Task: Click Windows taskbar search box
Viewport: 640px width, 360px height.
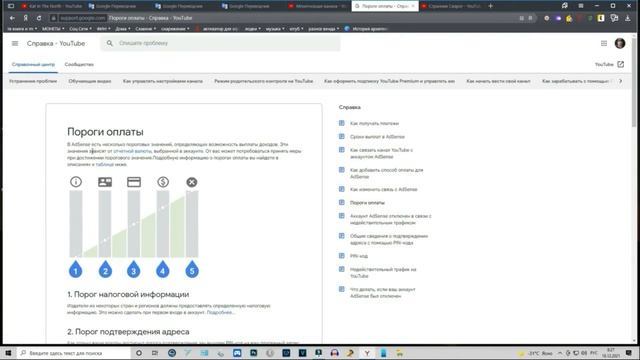Action: (x=73, y=353)
